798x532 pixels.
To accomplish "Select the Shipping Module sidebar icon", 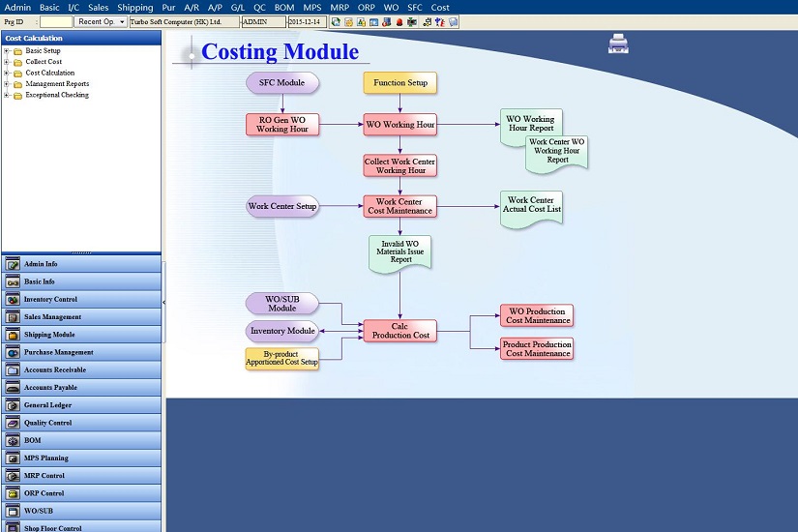I will (x=13, y=335).
